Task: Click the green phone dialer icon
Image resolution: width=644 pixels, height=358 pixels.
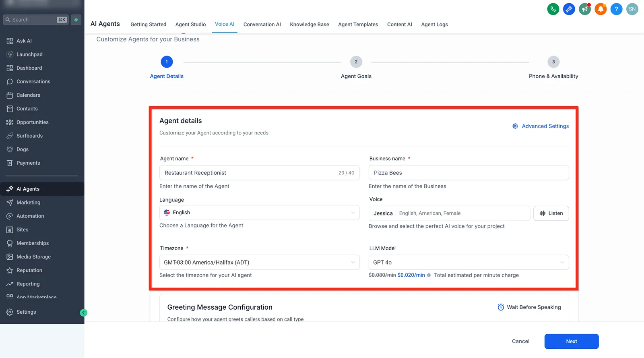Action: coord(553,9)
